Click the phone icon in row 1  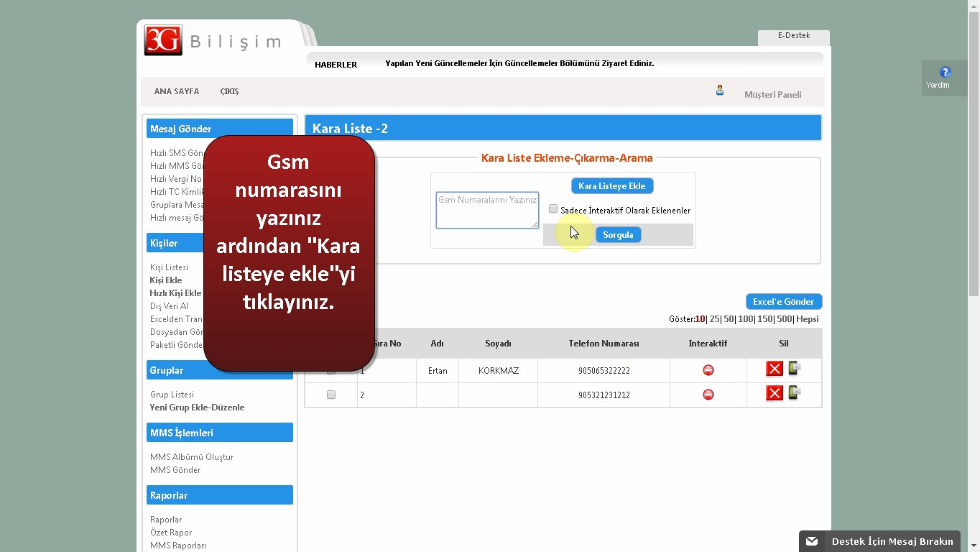tap(794, 369)
